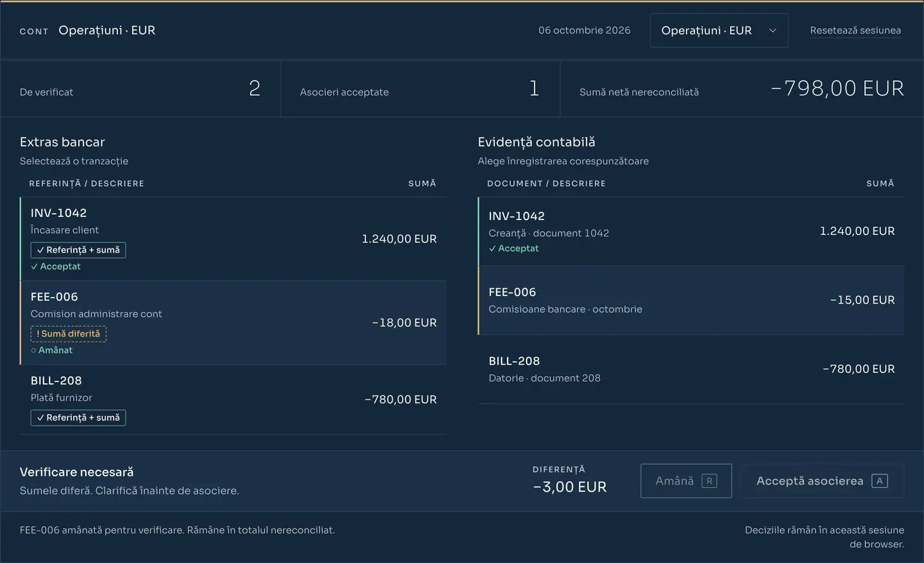Click the Referință + sumă badge on BILL-208
924x563 pixels.
click(x=78, y=418)
